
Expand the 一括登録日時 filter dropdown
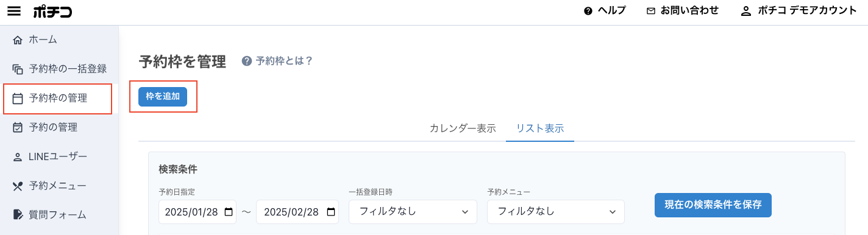point(413,212)
